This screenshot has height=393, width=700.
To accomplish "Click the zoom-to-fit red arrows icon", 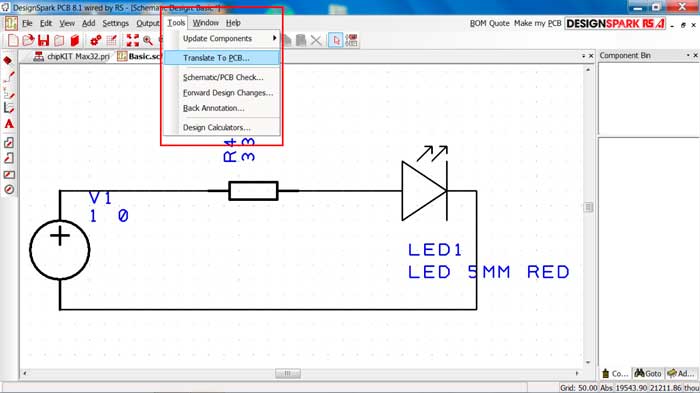I will point(133,41).
